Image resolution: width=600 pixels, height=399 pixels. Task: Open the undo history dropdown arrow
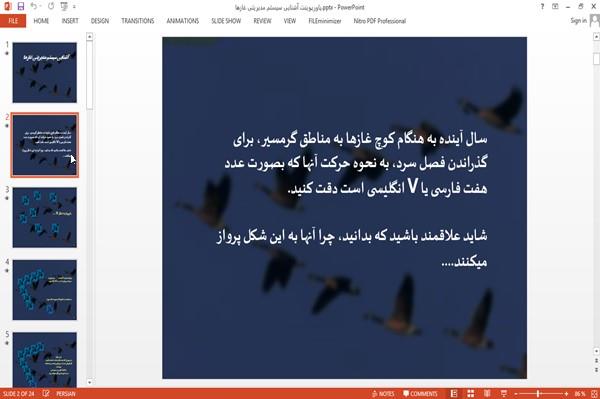pyautogui.click(x=40, y=7)
